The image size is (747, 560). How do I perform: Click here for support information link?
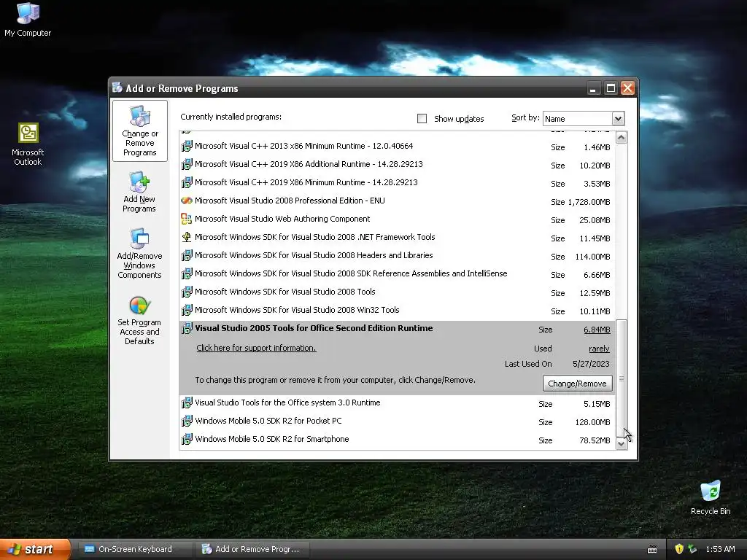[256, 348]
